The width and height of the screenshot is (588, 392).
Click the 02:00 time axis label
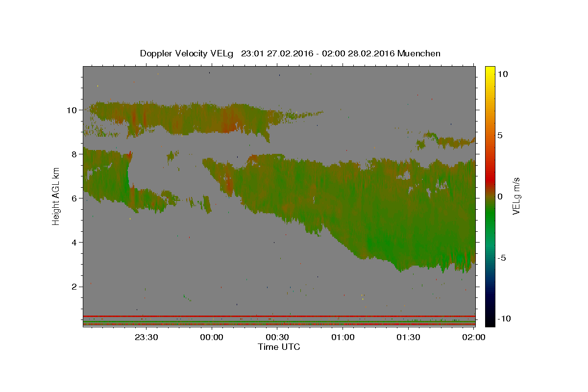pyautogui.click(x=474, y=337)
